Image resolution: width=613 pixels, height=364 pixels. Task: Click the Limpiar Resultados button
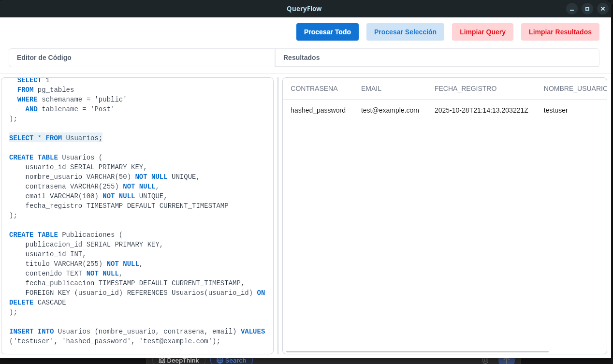click(x=560, y=32)
